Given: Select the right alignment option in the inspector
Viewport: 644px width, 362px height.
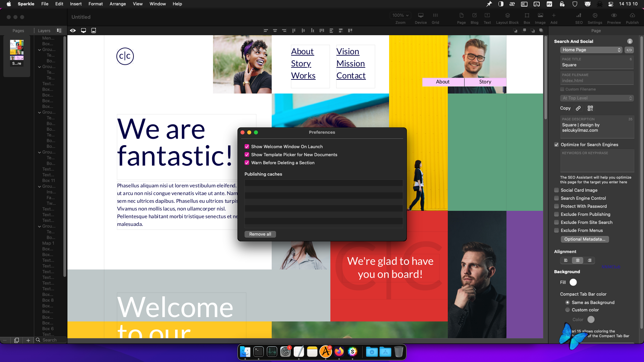Looking at the screenshot, I should coord(589,260).
